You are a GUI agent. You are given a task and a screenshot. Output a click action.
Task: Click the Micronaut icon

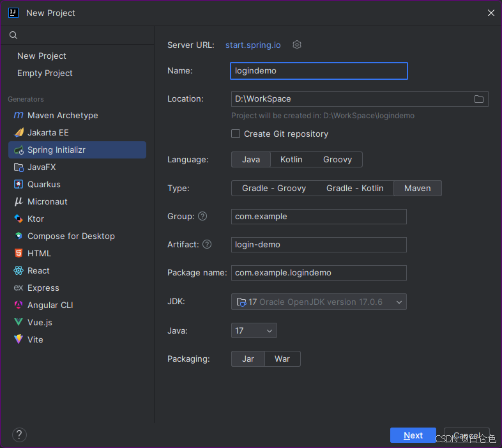[x=19, y=201]
